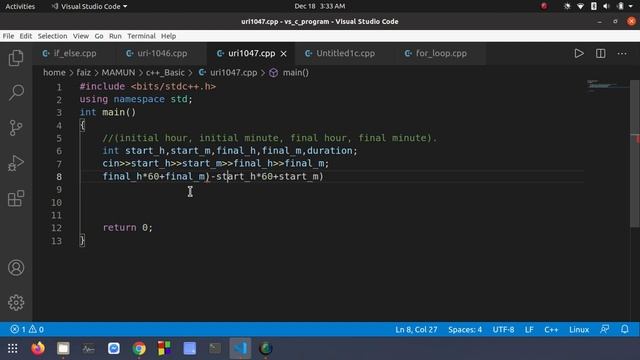
Task: Open Google Chrome from the dock
Action: click(139, 348)
